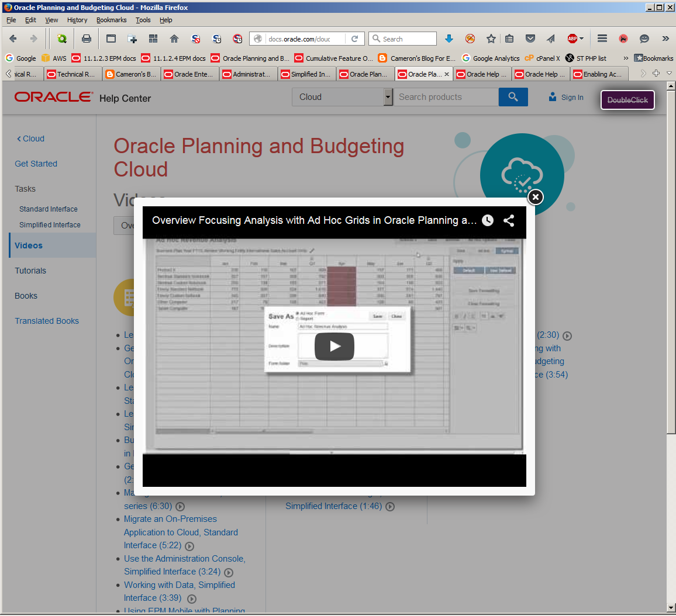Click play icon next to Simplified Interface (3:24)
This screenshot has width=676, height=616.
tap(229, 573)
